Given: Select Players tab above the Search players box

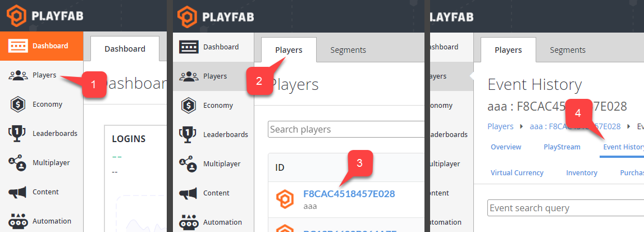Looking at the screenshot, I should coord(289,50).
